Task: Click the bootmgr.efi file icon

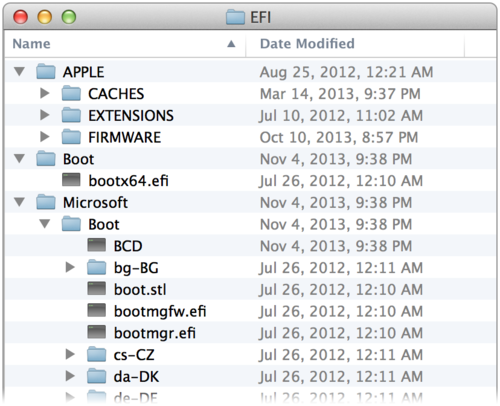Action: (97, 332)
